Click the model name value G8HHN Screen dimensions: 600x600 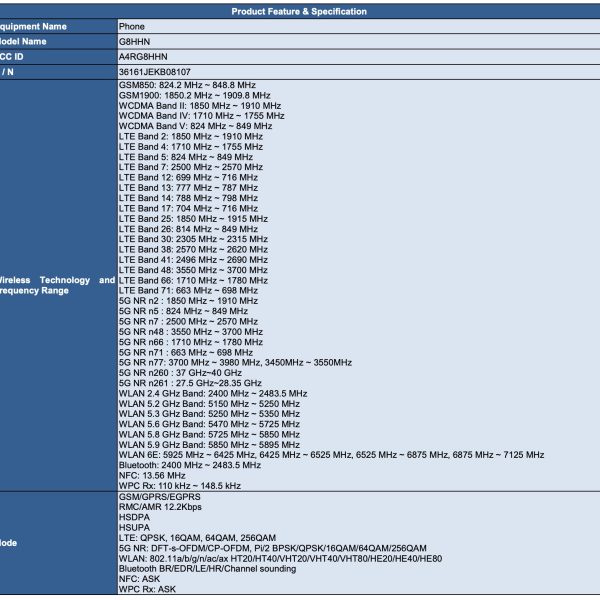point(136,42)
